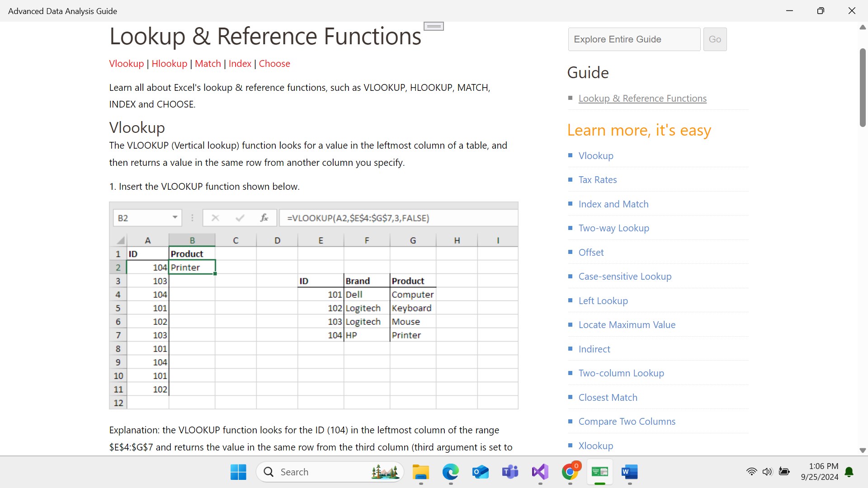
Task: Click the scroll down arrow on the scrollbar
Action: 863,450
